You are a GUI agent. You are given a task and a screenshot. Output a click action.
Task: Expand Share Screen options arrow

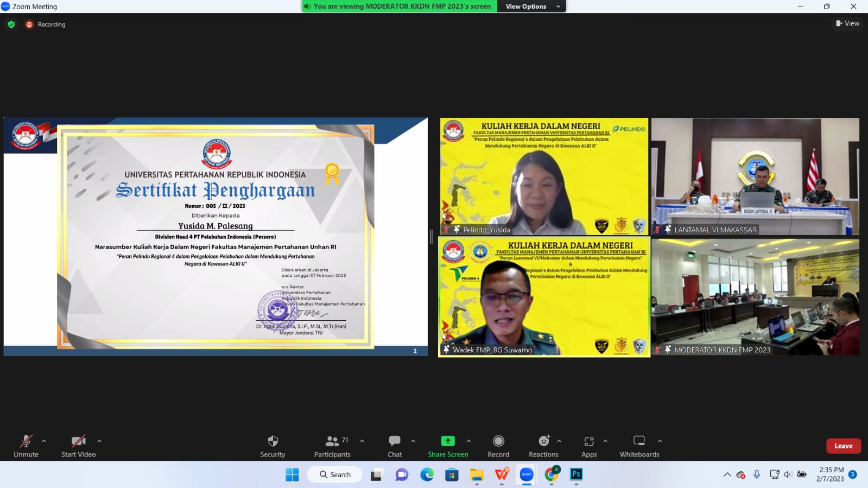469,441
